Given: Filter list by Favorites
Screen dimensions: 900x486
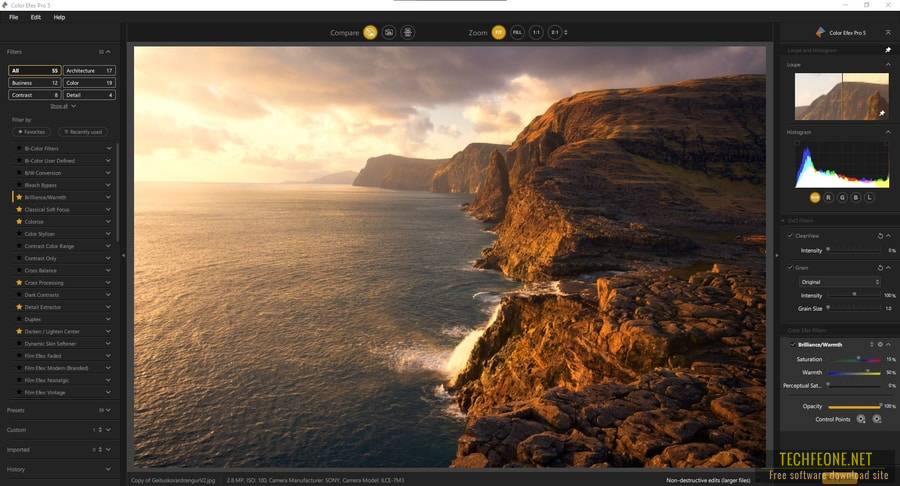Looking at the screenshot, I should (31, 132).
